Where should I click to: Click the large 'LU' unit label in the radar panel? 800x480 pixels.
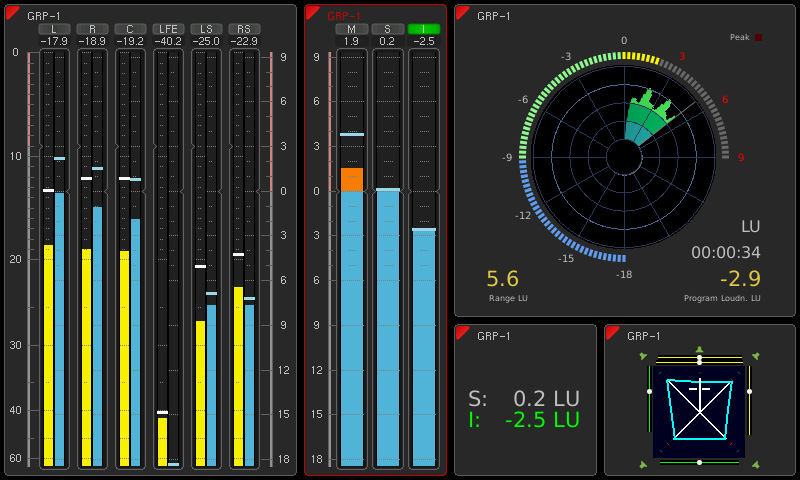(751, 226)
